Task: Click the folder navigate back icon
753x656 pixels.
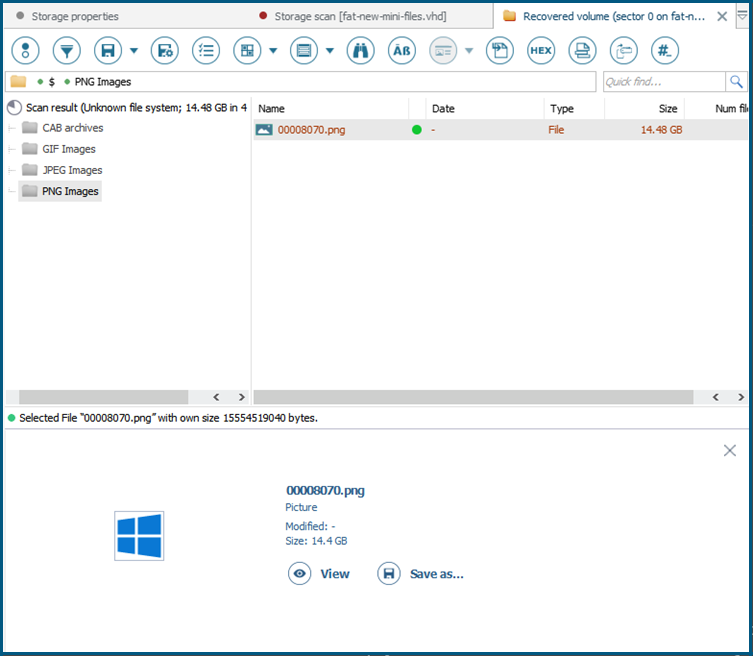Action: tap(624, 50)
